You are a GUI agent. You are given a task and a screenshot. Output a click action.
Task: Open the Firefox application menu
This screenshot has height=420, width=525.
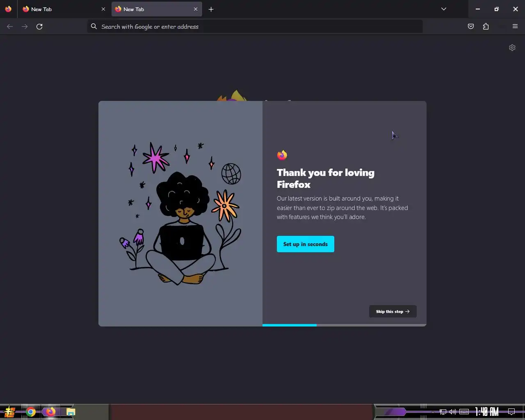(x=515, y=26)
